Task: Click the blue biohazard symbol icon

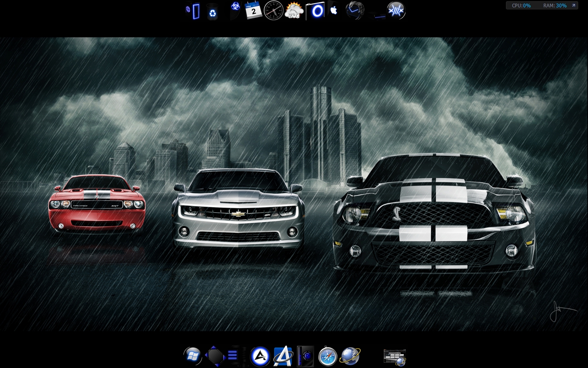Action: [235, 7]
